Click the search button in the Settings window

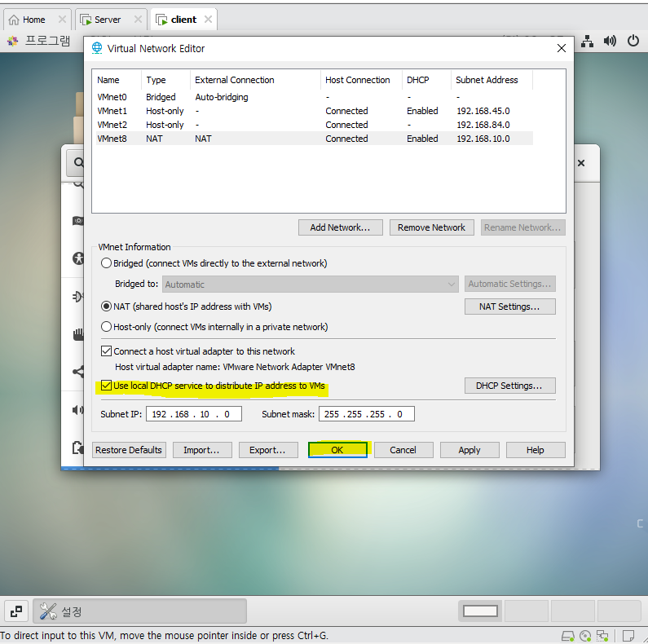[77, 162]
